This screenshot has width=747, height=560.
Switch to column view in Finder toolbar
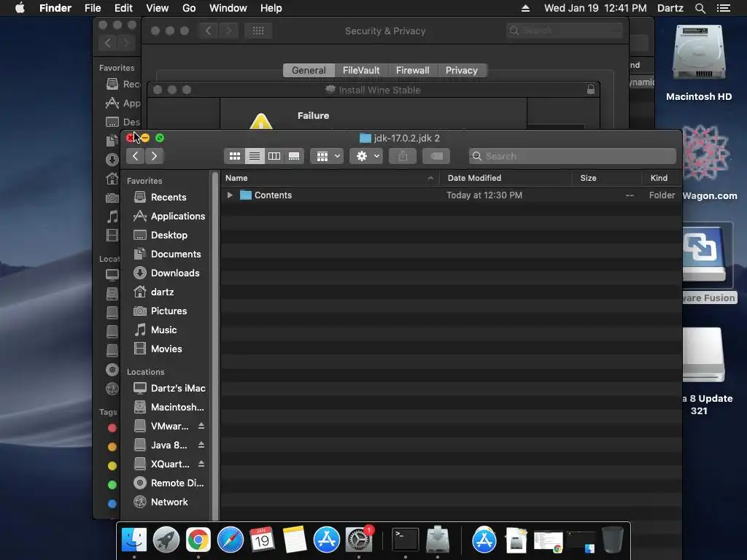(x=274, y=156)
